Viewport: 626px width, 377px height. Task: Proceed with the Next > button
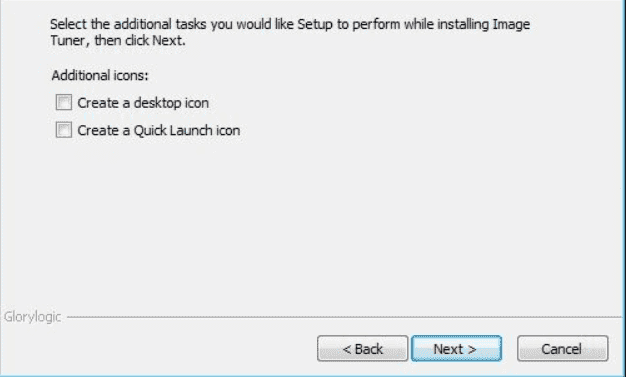456,349
